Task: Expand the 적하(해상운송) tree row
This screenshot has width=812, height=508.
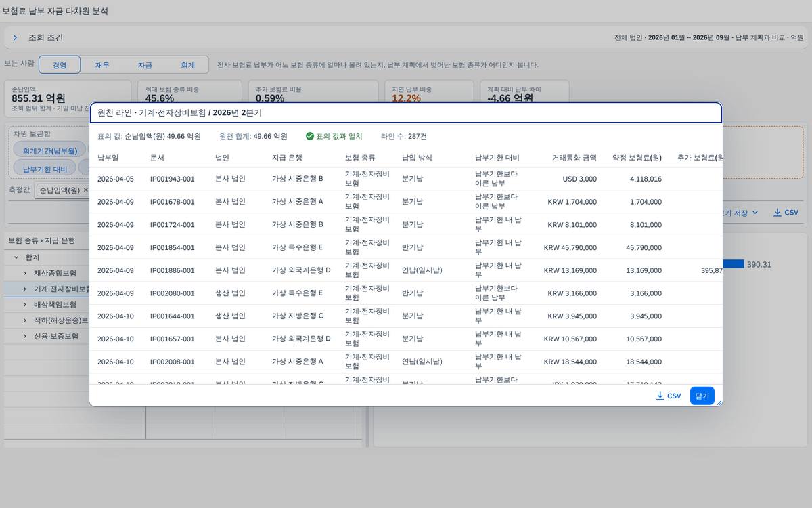Action: (25, 320)
